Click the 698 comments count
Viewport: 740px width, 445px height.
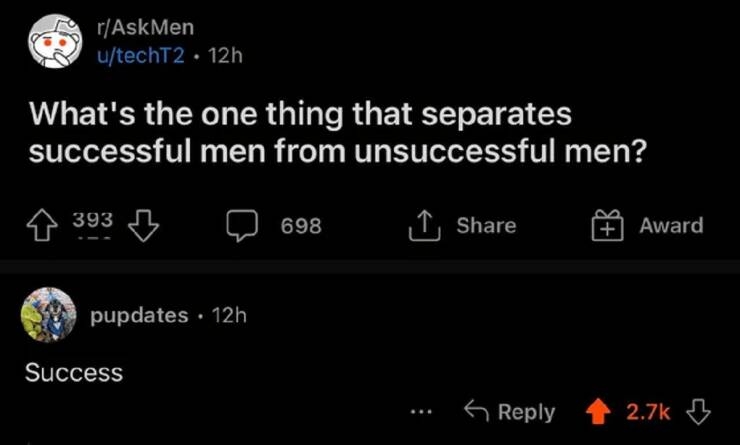tap(300, 227)
